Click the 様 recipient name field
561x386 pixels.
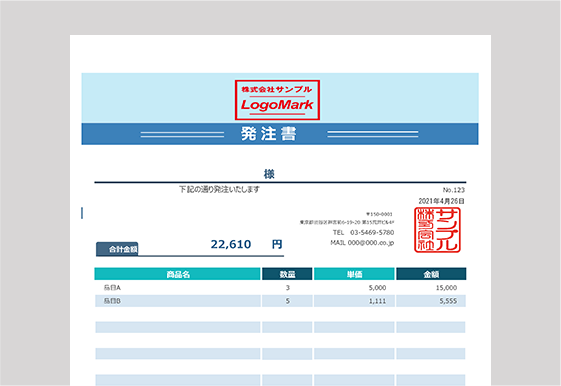click(269, 174)
